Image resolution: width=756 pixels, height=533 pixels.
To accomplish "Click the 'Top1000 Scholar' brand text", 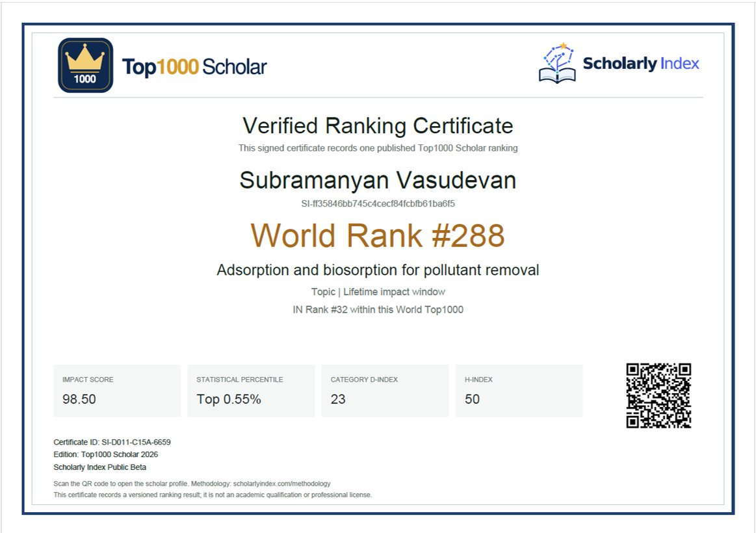I will 194,67.
